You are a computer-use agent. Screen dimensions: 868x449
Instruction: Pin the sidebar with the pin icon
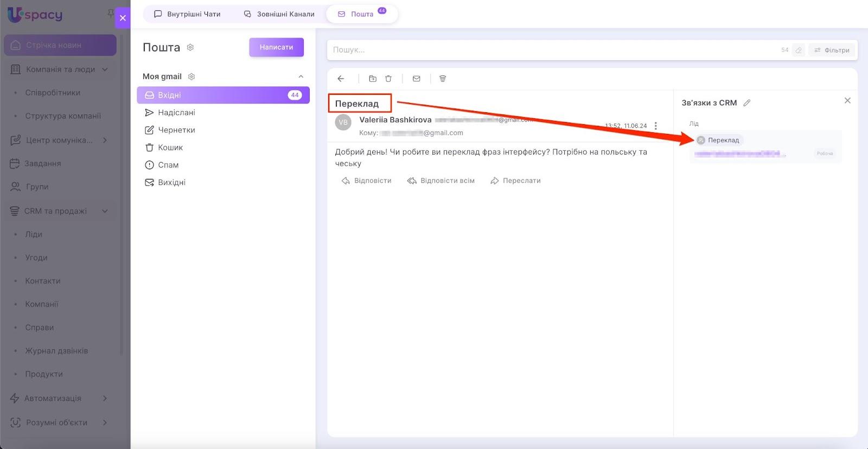tap(111, 12)
